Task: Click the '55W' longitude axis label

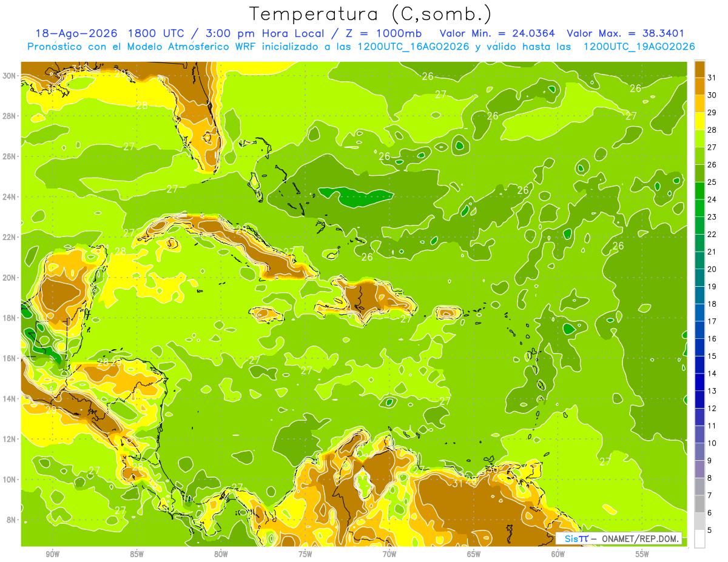Action: click(x=642, y=554)
